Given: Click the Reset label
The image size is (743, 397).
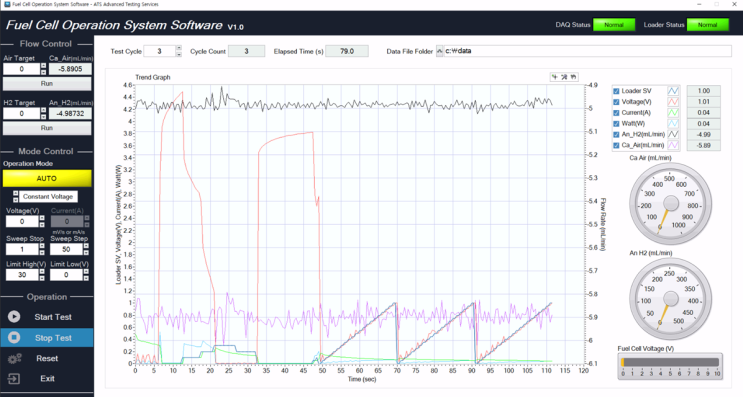Looking at the screenshot, I should (47, 359).
